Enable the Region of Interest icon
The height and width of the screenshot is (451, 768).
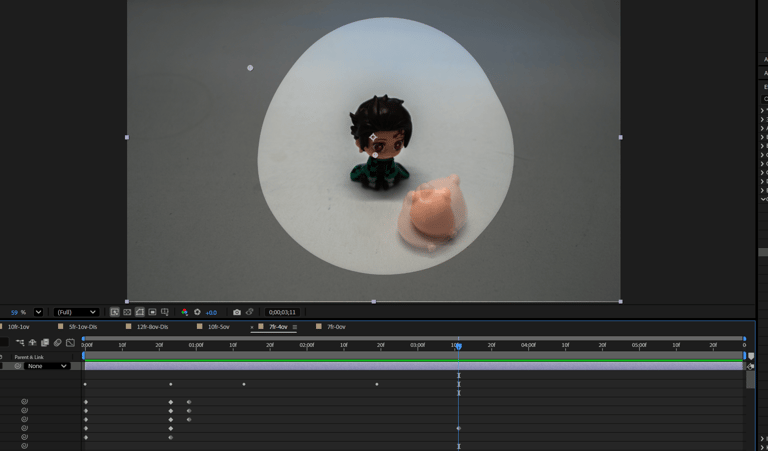(x=152, y=312)
